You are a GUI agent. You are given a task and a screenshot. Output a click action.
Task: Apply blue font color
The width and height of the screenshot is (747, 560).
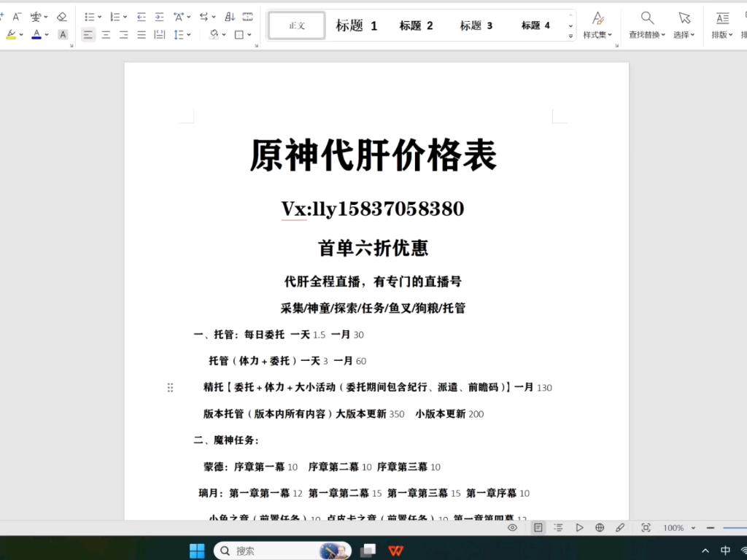coord(36,34)
